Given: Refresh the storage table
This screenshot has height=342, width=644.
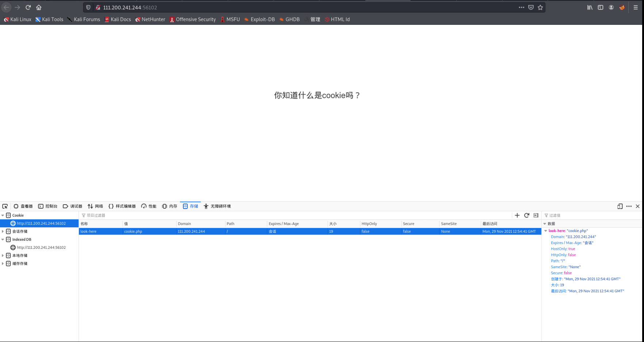Looking at the screenshot, I should (x=526, y=215).
